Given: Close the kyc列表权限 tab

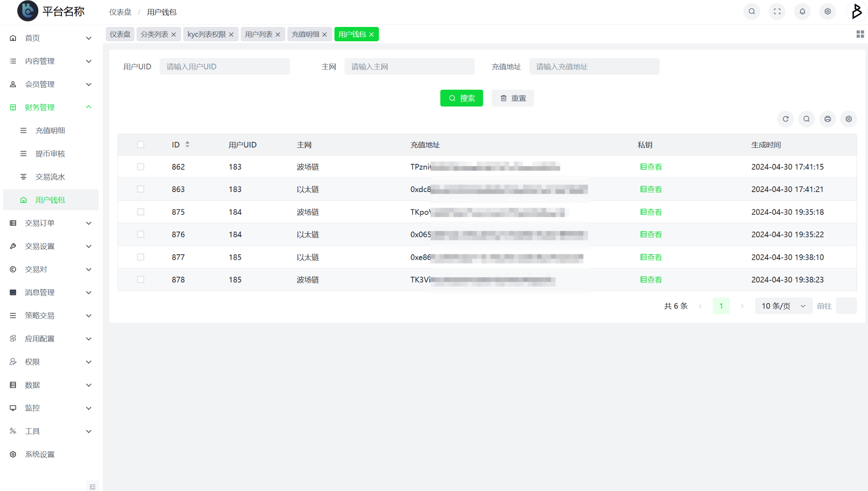Looking at the screenshot, I should click(x=231, y=35).
